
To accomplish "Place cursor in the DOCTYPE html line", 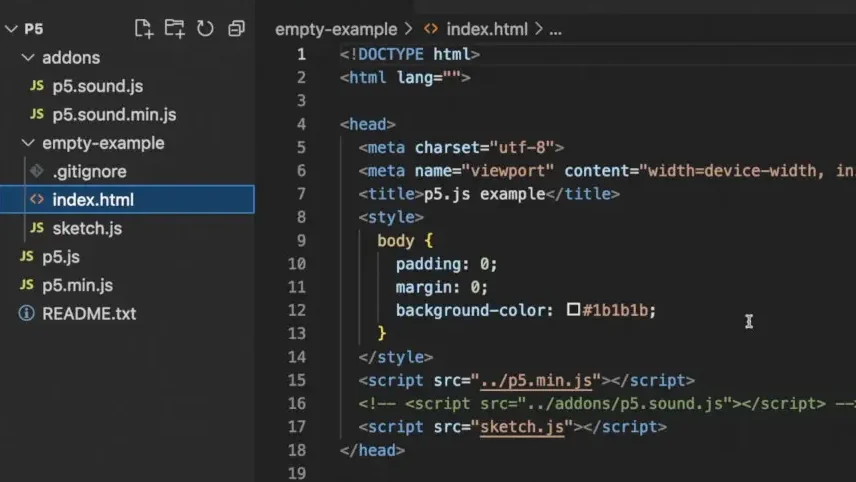I will tap(409, 55).
